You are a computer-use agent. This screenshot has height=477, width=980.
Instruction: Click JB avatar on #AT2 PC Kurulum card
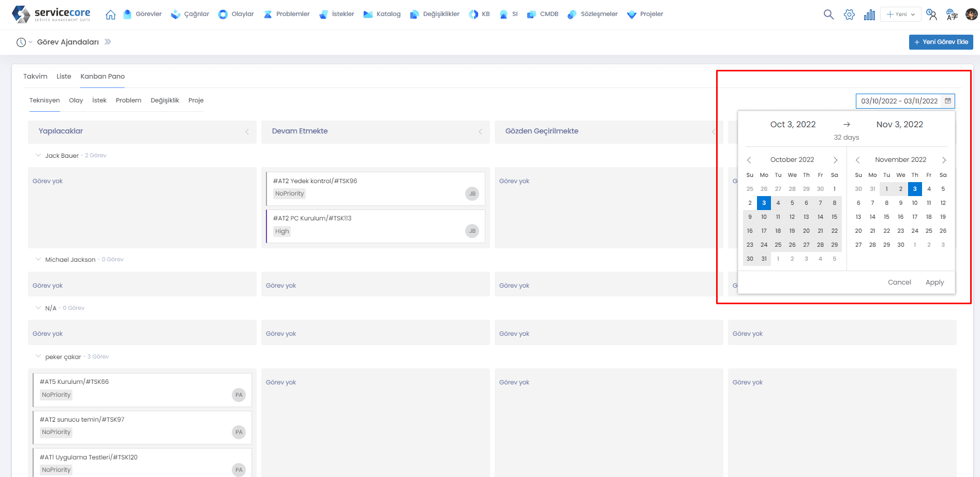click(x=472, y=231)
